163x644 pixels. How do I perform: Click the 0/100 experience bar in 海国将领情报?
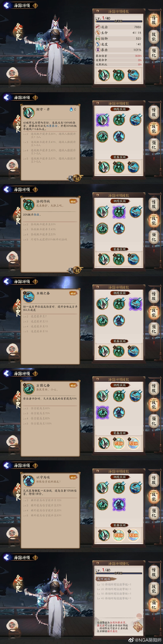119,21
